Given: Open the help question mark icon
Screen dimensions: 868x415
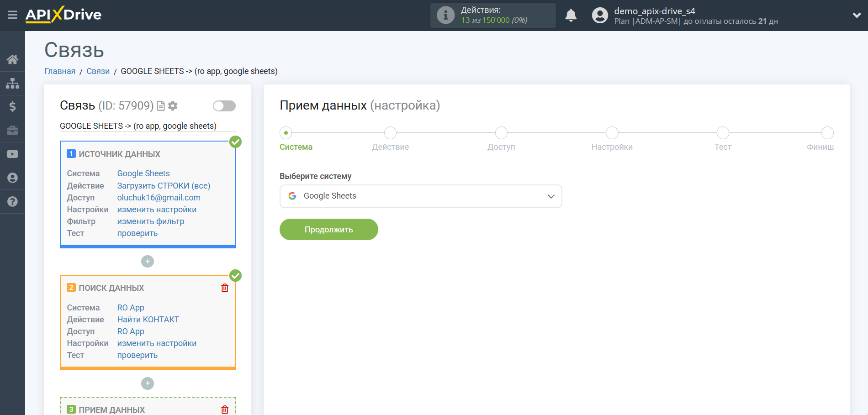Looking at the screenshot, I should point(12,201).
